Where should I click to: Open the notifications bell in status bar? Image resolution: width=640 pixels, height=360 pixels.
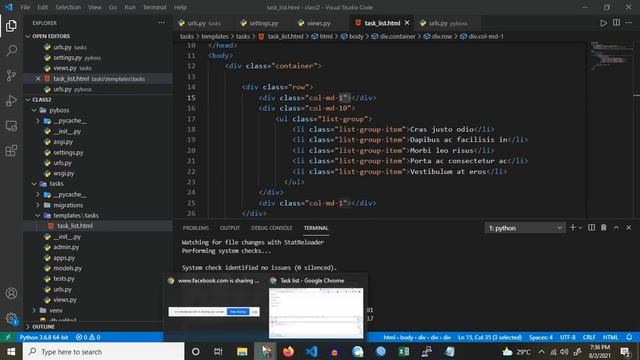(629, 337)
